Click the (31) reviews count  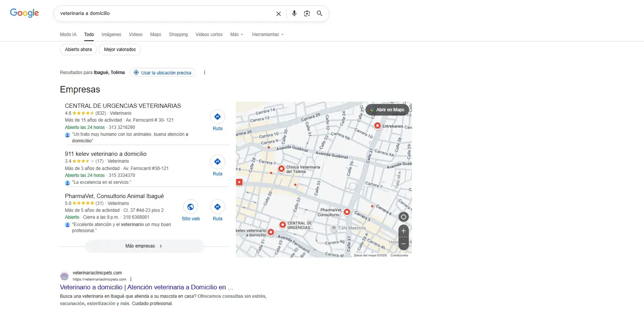[100, 203]
